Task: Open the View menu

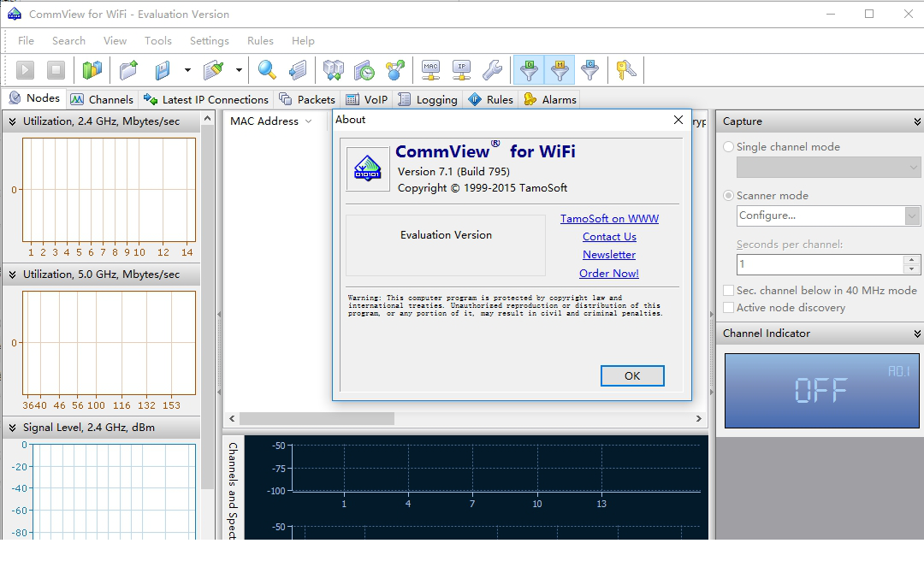Action: tap(115, 41)
